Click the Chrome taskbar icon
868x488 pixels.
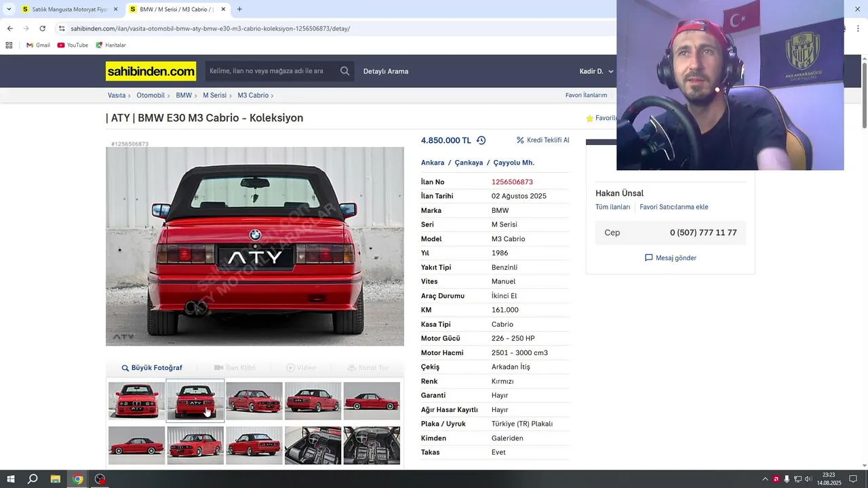click(78, 479)
